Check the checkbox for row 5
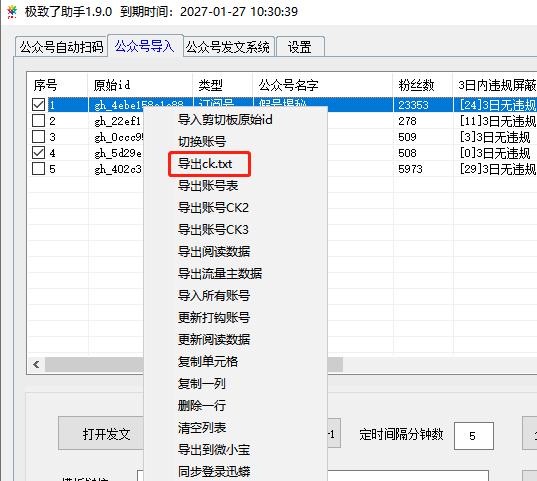 (x=38, y=169)
